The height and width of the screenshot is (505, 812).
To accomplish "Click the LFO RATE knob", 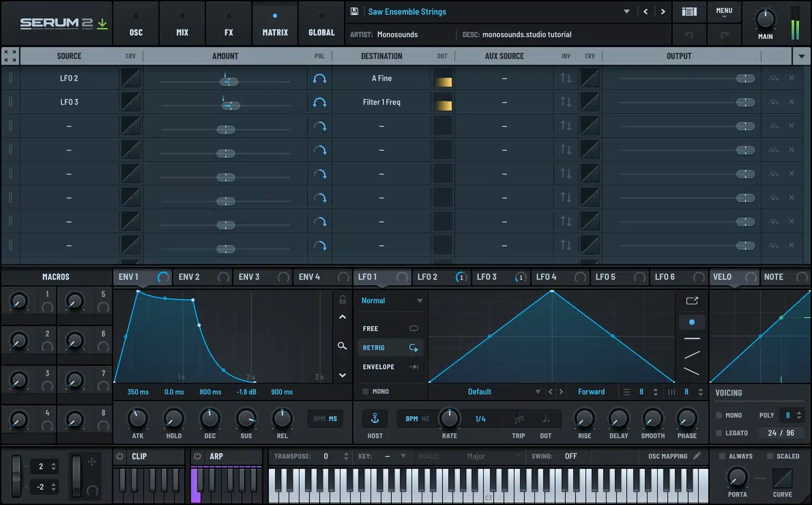I will tap(449, 418).
